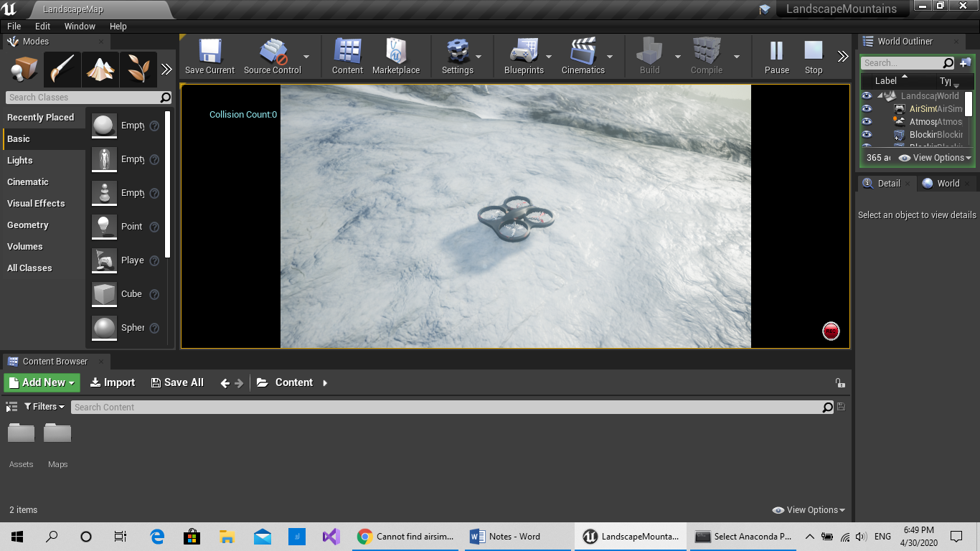
Task: Open the Content Browser from the toolbar
Action: (x=347, y=56)
